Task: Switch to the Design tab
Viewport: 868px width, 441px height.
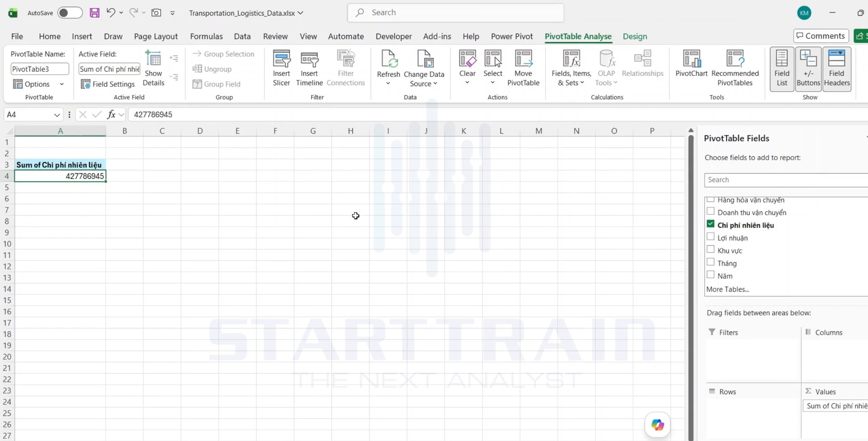Action: [635, 36]
